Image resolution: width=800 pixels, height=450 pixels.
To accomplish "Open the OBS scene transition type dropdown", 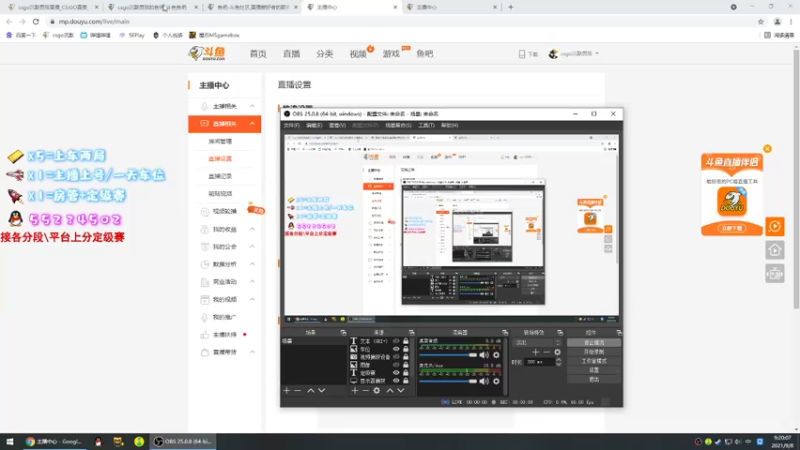I will [x=537, y=342].
